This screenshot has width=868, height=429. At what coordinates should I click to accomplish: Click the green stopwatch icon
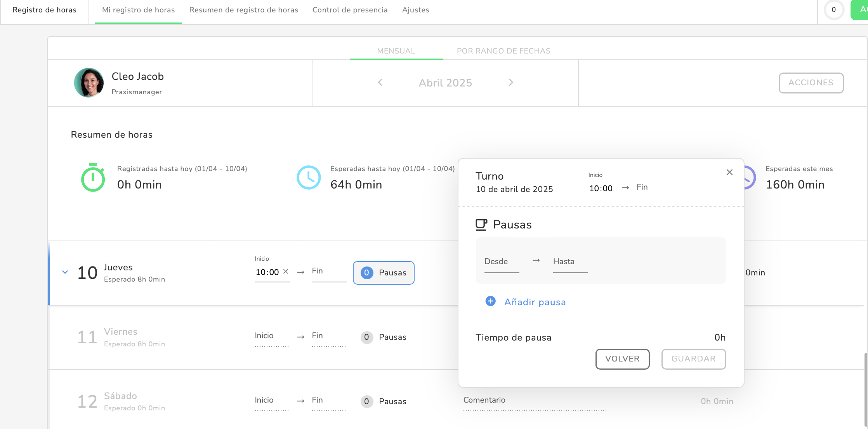(93, 178)
